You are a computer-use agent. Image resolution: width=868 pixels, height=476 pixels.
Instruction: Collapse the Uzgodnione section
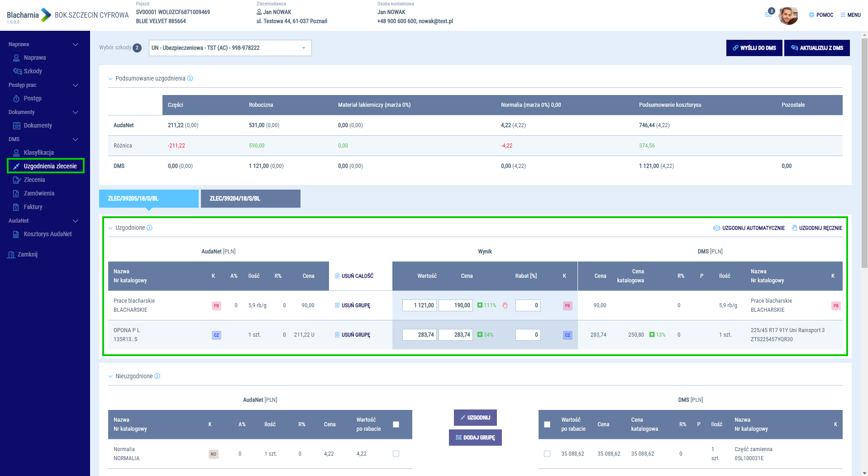tap(110, 228)
